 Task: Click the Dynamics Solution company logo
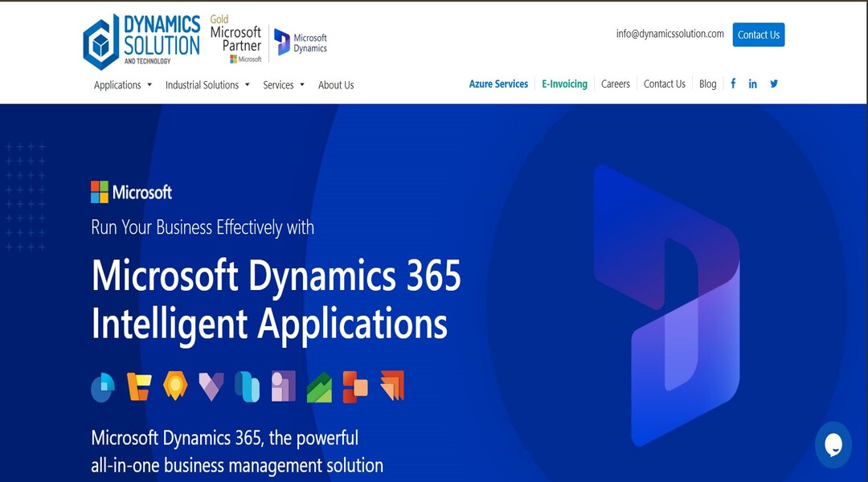141,39
